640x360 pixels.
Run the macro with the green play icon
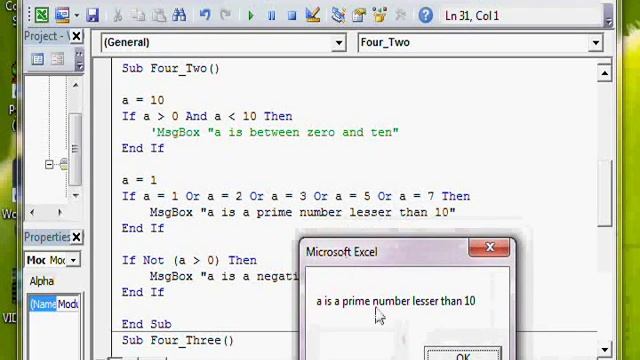tap(251, 16)
